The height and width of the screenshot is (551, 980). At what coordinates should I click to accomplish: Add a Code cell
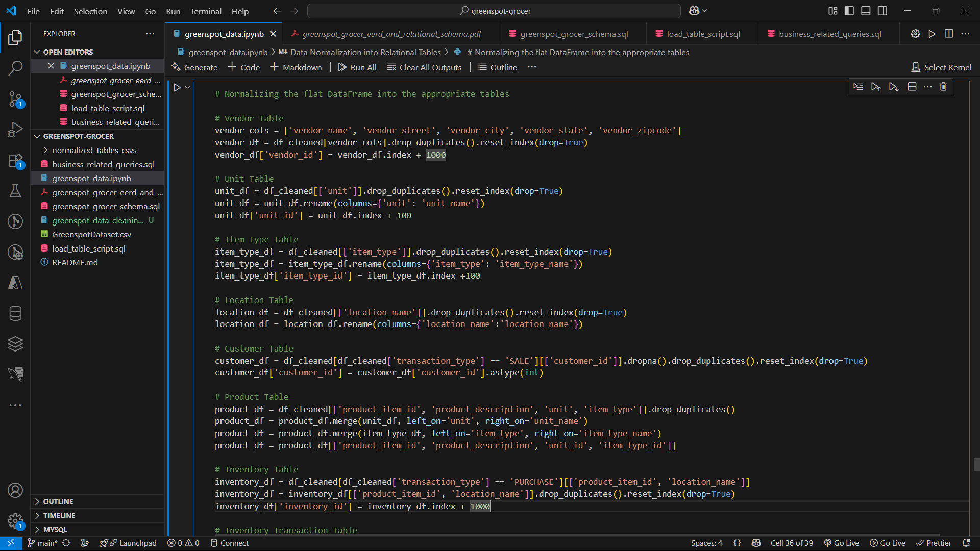click(244, 67)
